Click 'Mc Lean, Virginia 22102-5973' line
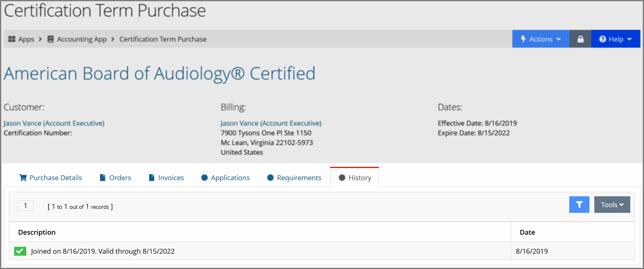This screenshot has width=644, height=269. (267, 143)
